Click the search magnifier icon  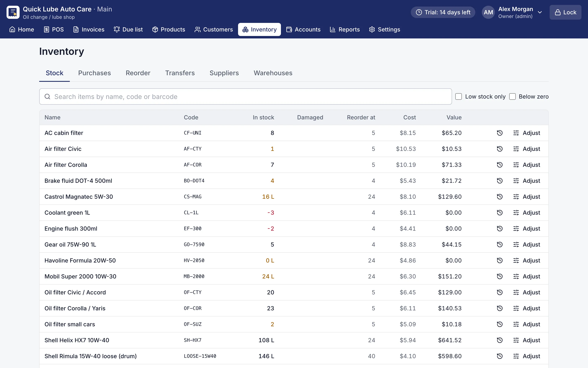[47, 97]
